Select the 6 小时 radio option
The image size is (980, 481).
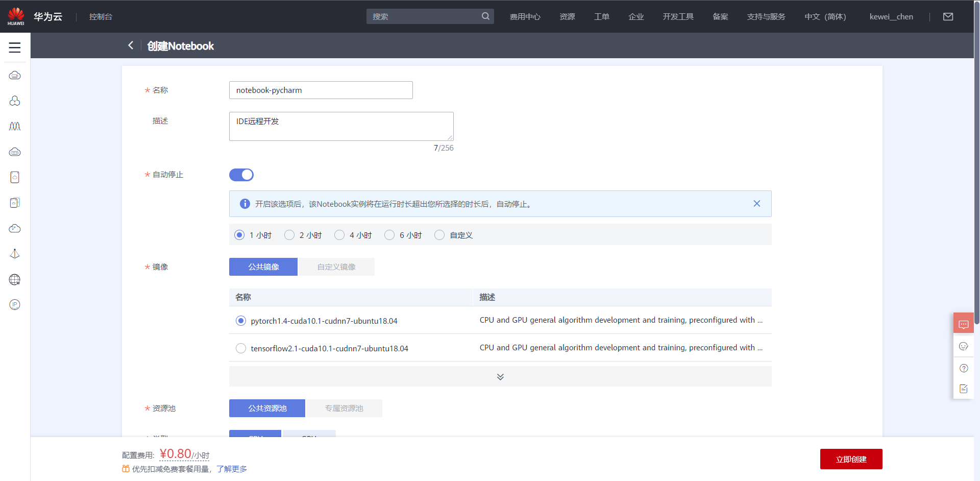click(389, 235)
